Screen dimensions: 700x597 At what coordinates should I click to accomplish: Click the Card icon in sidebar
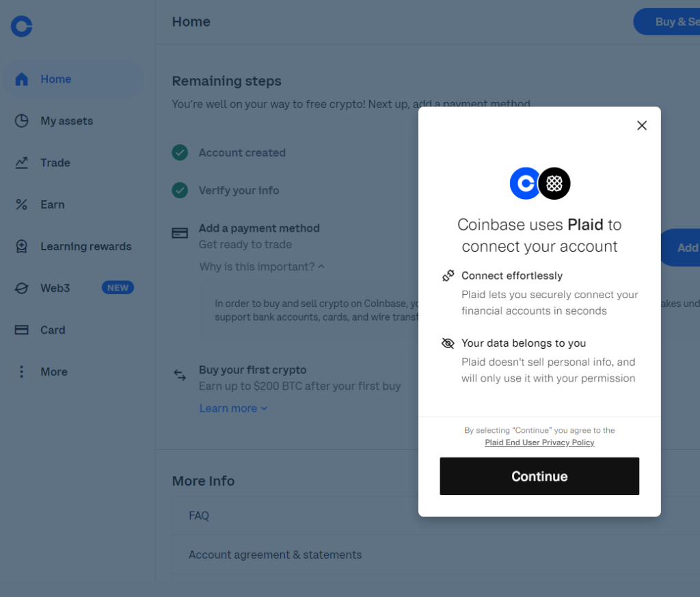click(22, 330)
